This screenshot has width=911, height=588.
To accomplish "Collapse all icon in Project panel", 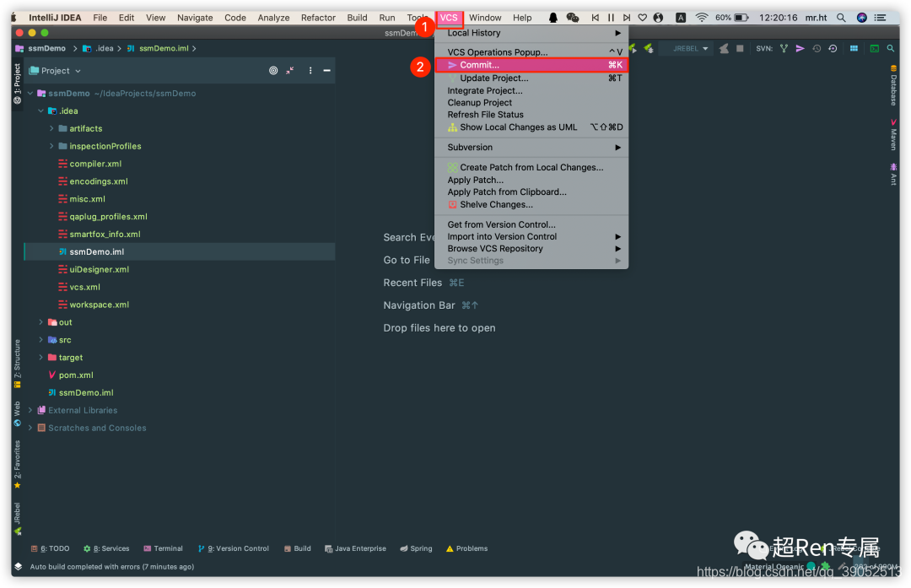I will point(290,70).
